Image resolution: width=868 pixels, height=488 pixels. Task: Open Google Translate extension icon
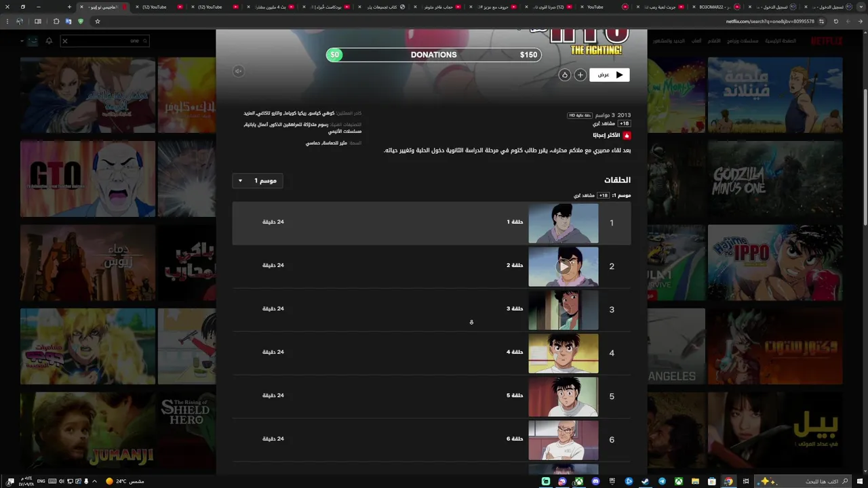(68, 21)
